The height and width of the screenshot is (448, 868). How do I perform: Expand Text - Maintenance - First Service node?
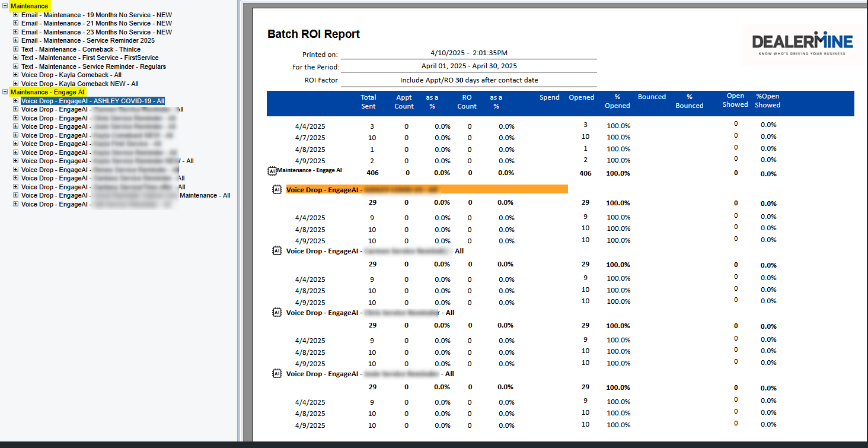[x=16, y=58]
